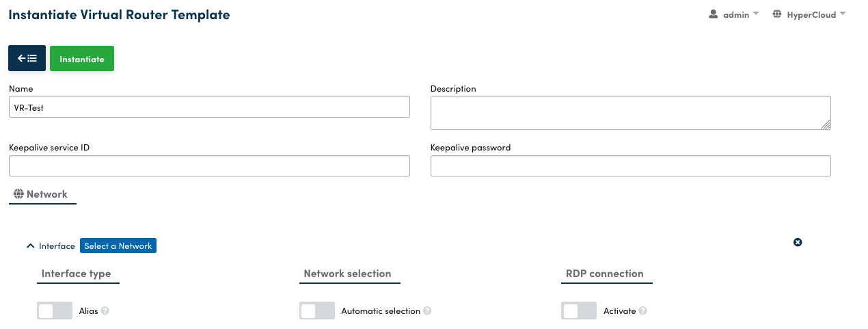Click the Select a Network label
The height and width of the screenshot is (329, 868).
click(118, 246)
